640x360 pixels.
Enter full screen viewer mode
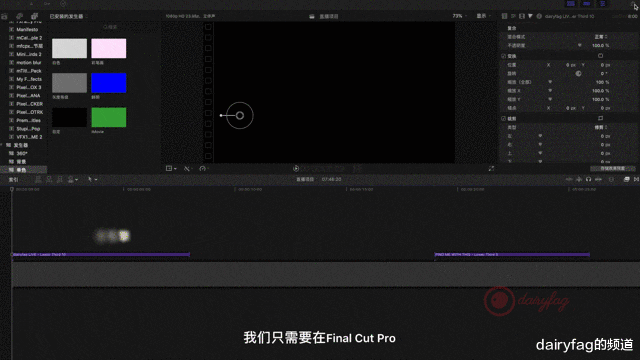(x=491, y=169)
